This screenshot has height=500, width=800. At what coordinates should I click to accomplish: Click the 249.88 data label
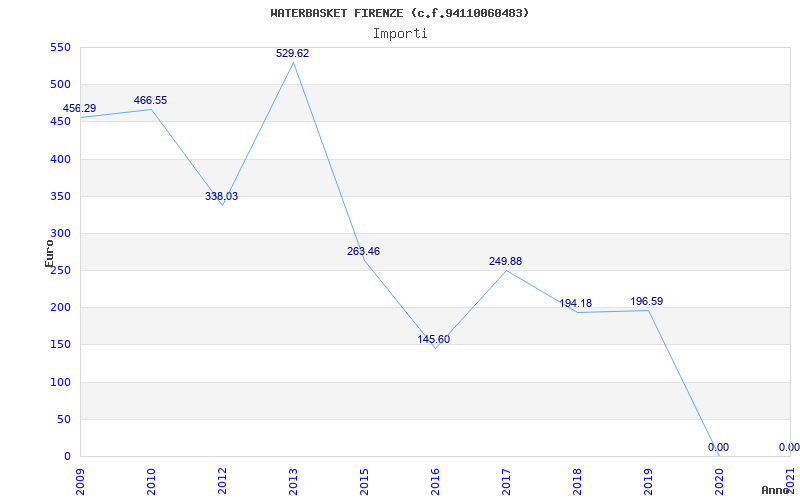(x=505, y=261)
